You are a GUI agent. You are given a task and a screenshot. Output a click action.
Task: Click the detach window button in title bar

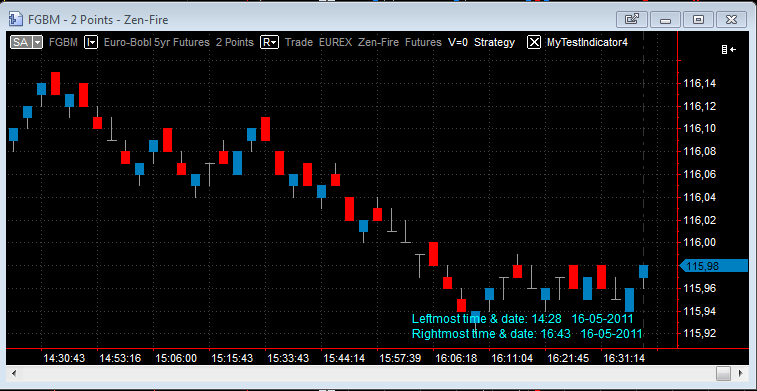(631, 19)
